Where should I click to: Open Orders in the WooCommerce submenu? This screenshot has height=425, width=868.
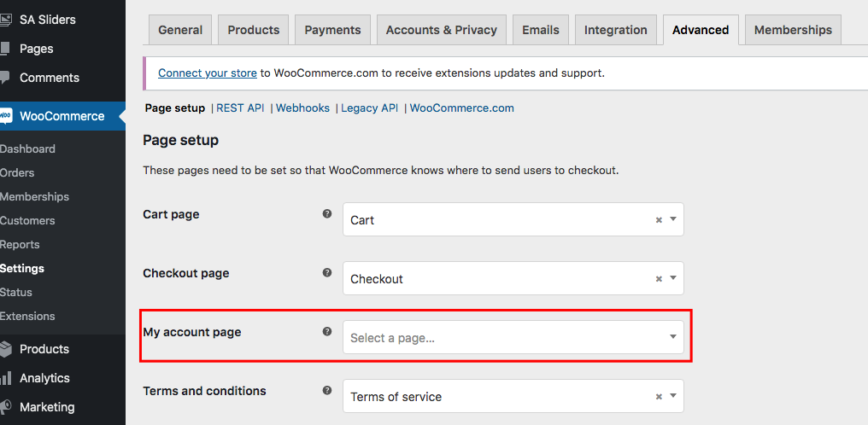click(x=17, y=173)
